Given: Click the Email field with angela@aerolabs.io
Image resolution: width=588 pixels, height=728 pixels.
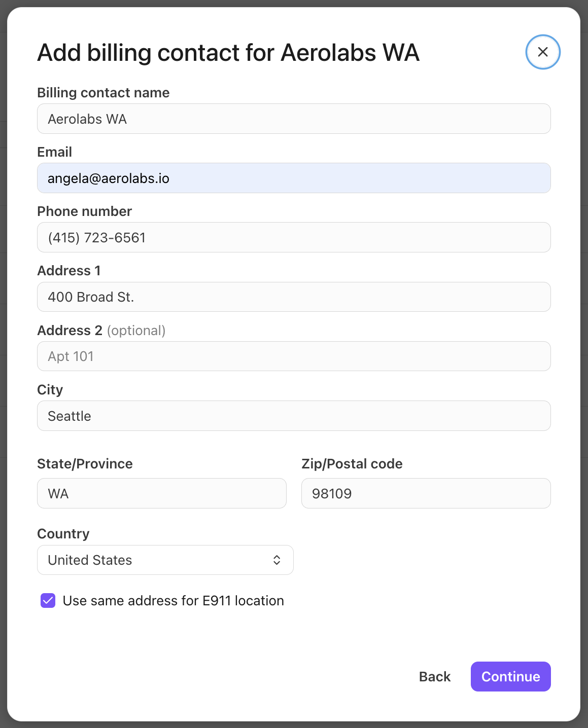Looking at the screenshot, I should (294, 178).
